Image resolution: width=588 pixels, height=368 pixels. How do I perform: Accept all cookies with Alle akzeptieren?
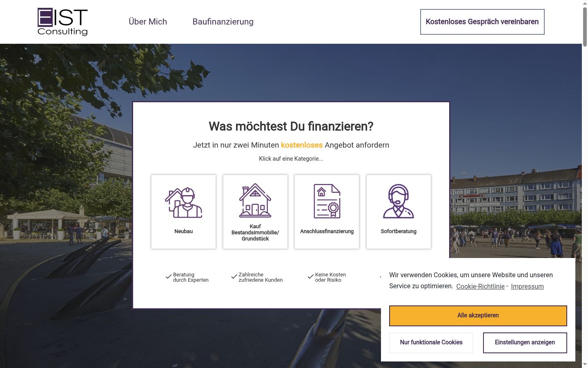[478, 316]
